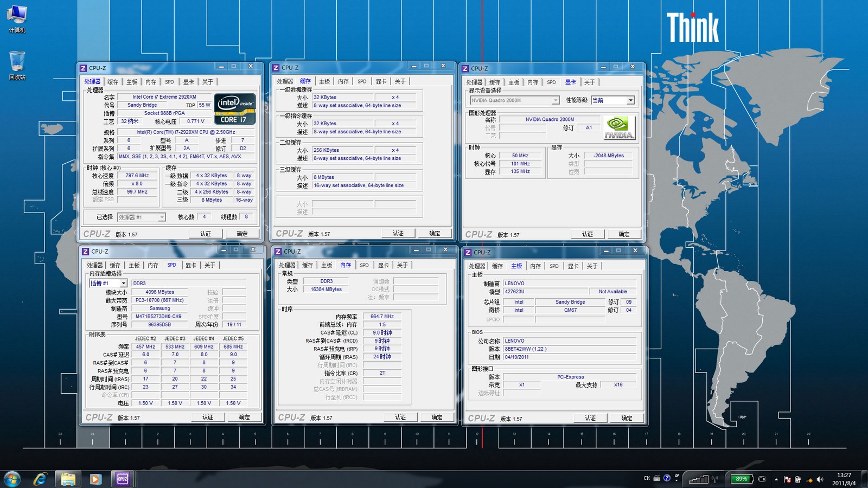Image resolution: width=868 pixels, height=488 pixels.
Task: Click the GPU name field NVIDIA Quadro 2000M
Action: point(550,119)
